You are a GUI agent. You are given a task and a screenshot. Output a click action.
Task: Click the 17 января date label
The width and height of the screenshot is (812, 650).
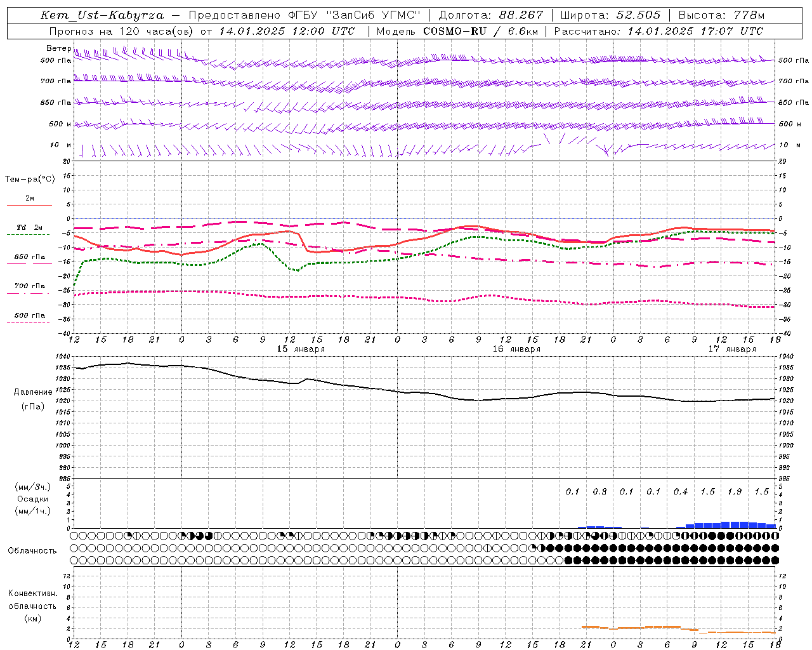[732, 349]
